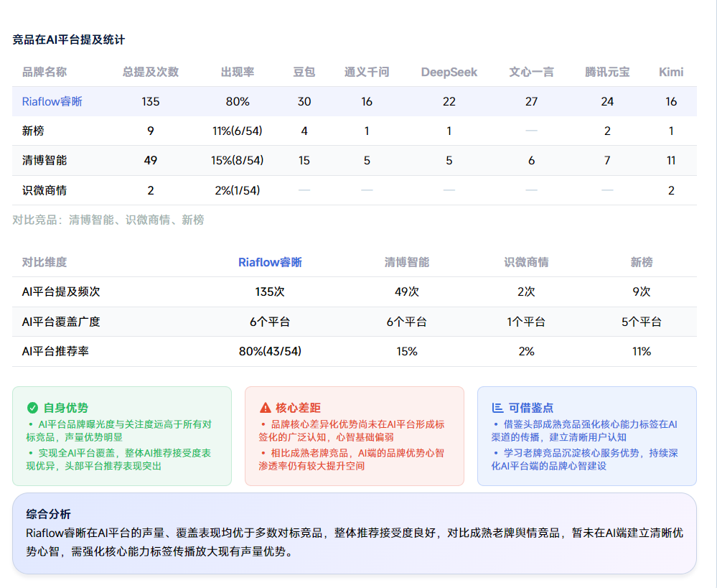
Task: Click the 1个平台 cell
Action: 526,322
